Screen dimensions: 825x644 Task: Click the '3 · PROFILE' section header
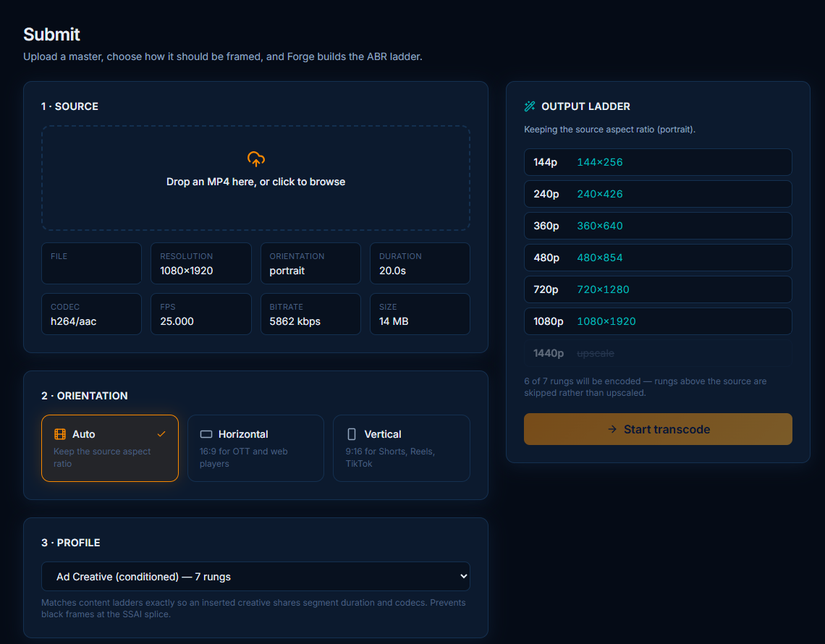[71, 543]
